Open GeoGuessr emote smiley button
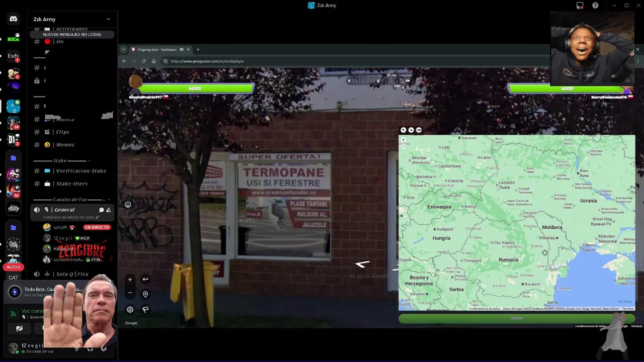Viewport: 644px width, 362px height. 128,205
